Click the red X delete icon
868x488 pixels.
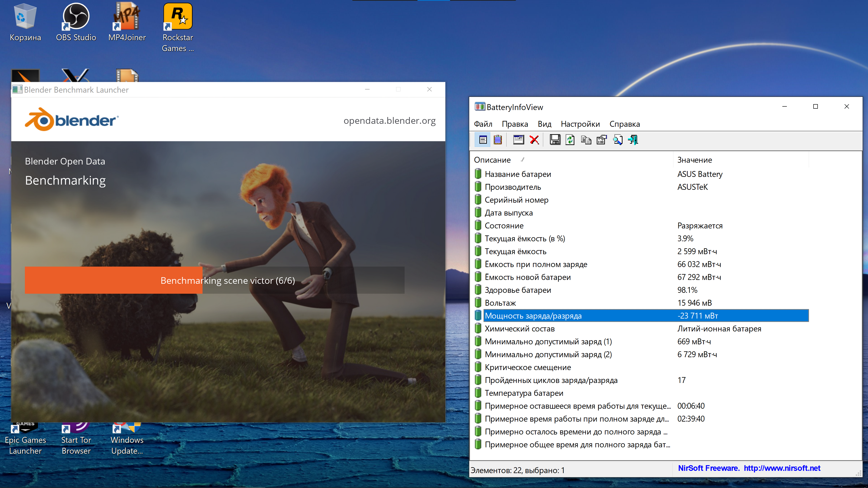click(x=534, y=140)
